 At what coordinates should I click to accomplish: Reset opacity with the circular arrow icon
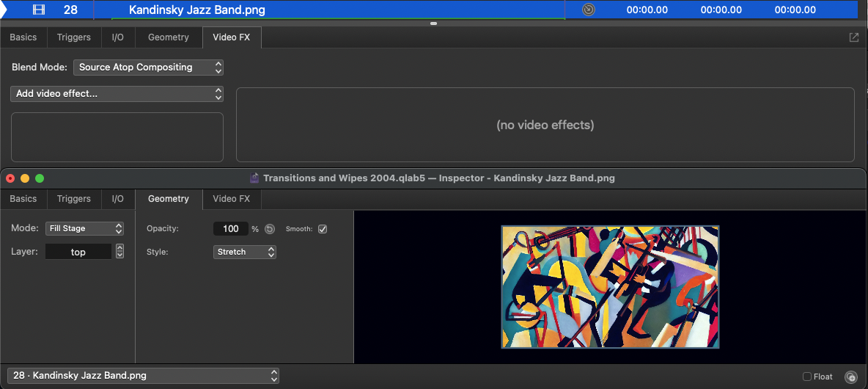[269, 229]
